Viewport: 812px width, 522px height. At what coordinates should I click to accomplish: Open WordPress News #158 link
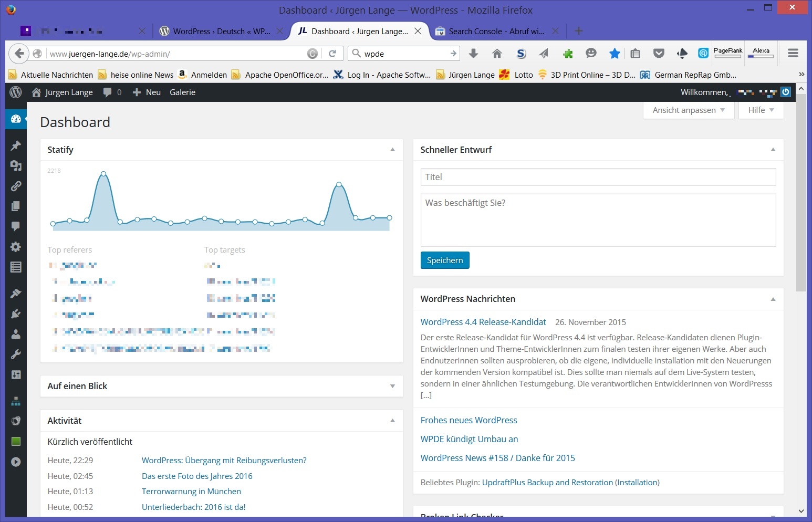[x=497, y=458]
